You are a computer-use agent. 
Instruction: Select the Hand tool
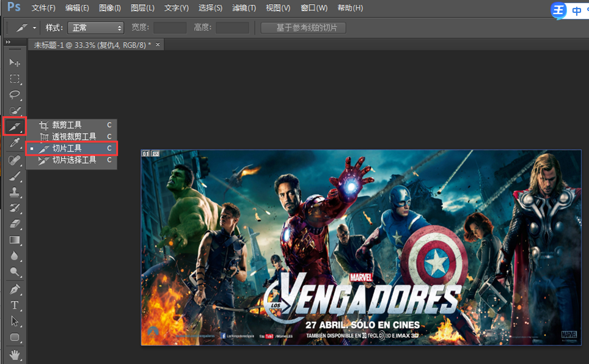15,354
